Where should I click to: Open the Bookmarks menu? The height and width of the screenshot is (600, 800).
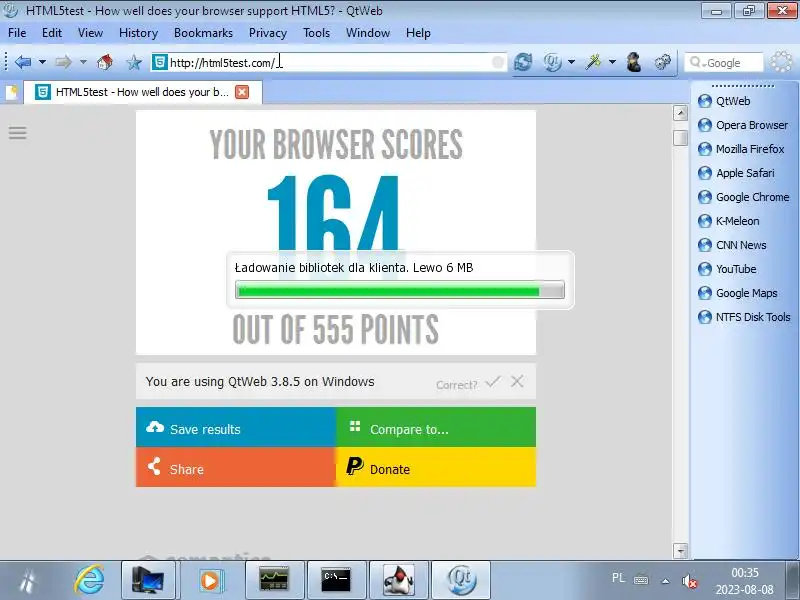(203, 33)
